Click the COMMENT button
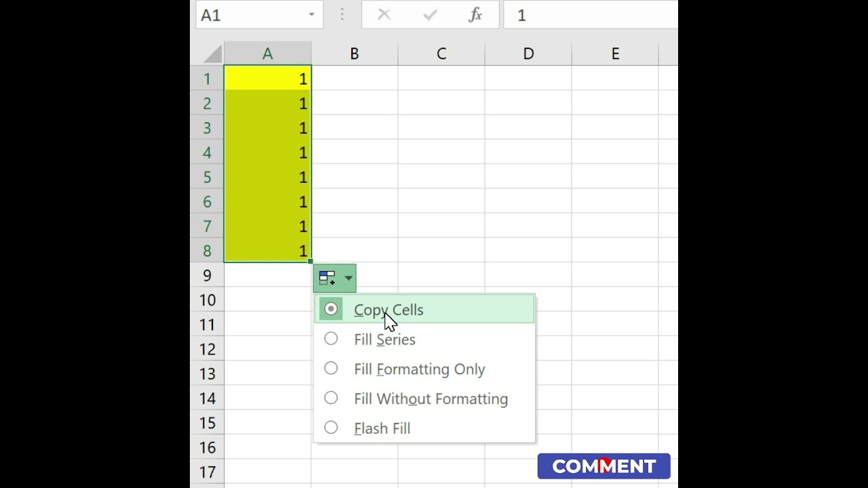 coord(604,466)
